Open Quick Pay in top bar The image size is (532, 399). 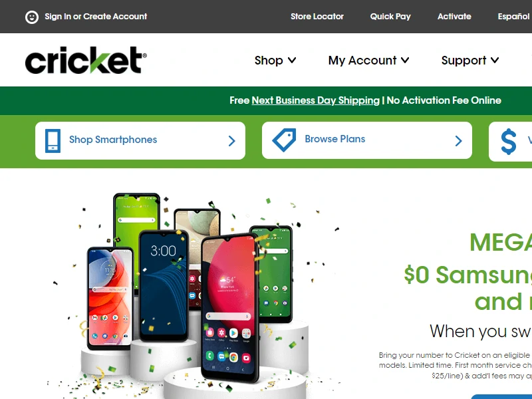390,16
